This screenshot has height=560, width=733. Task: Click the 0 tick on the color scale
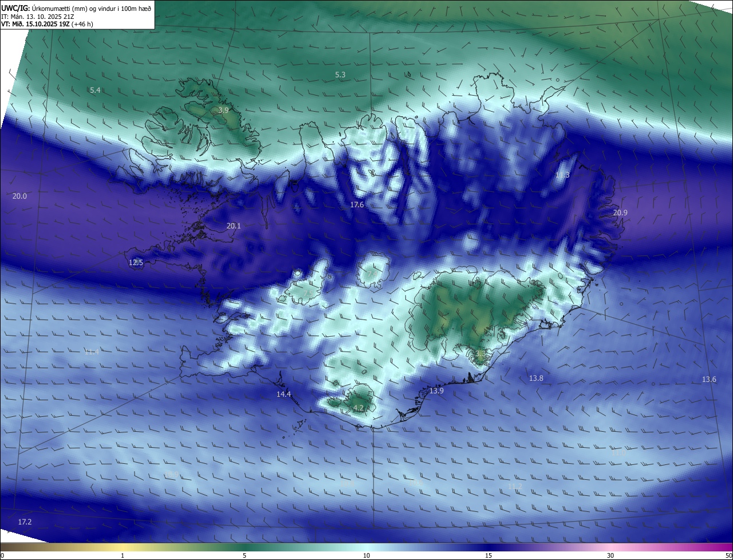(2, 556)
